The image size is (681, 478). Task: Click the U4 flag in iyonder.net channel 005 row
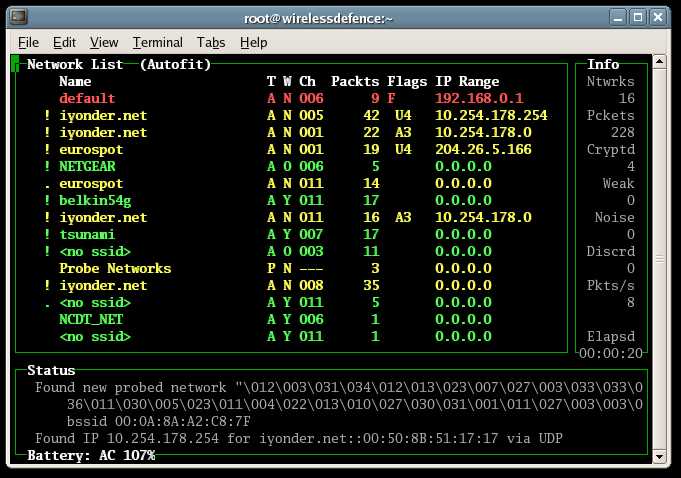point(403,115)
